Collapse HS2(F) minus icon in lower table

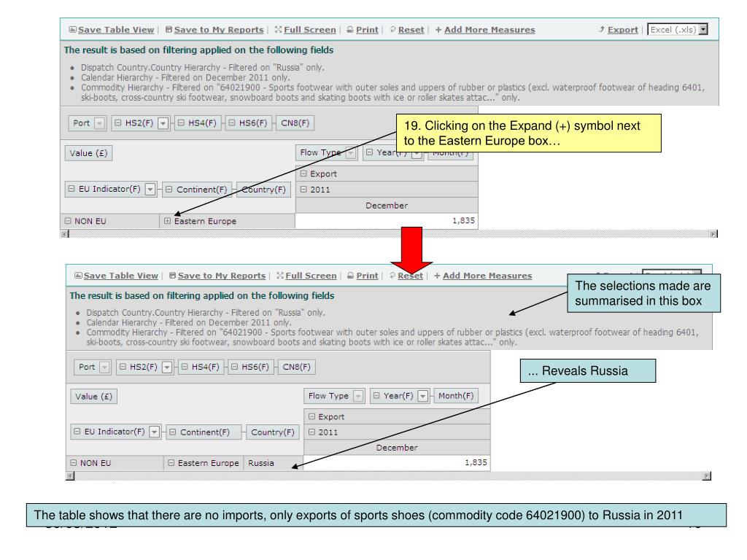point(123,367)
